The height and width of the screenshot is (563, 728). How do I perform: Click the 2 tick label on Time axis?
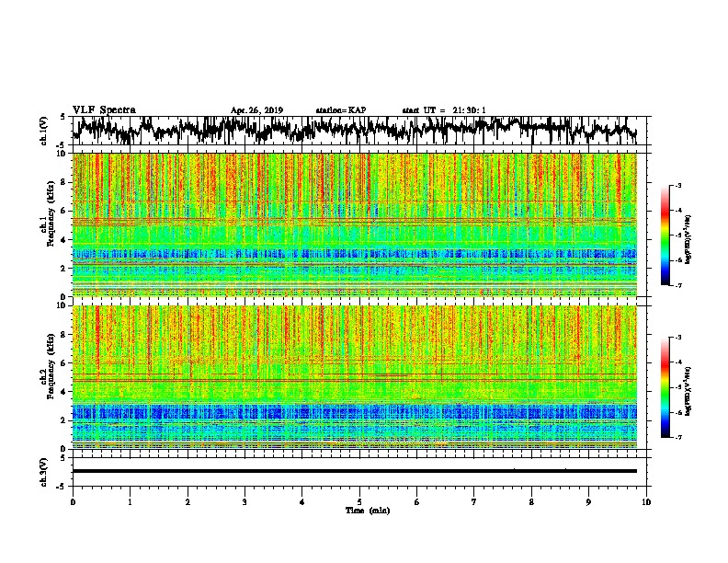pos(188,501)
